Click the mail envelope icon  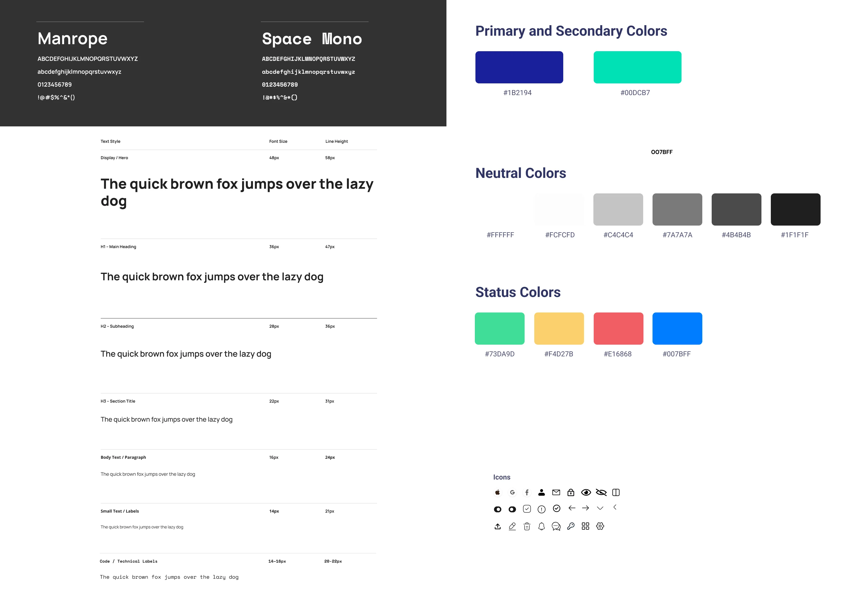(556, 492)
